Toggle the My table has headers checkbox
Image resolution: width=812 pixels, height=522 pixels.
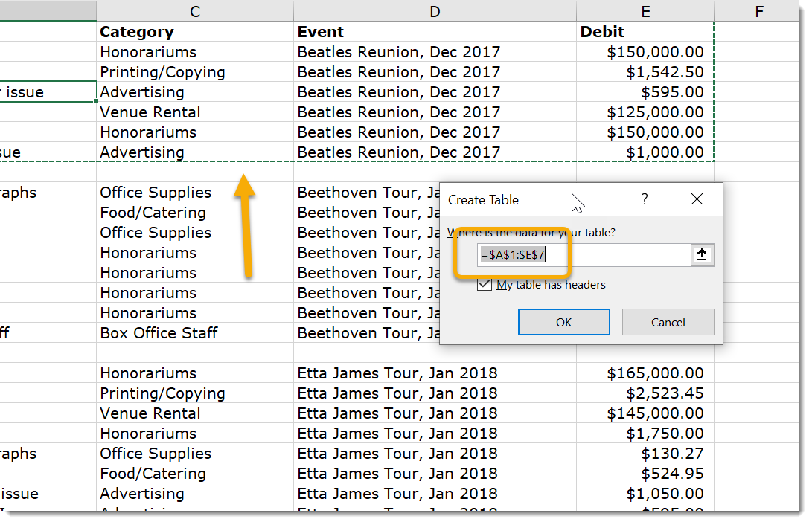pyautogui.click(x=485, y=284)
